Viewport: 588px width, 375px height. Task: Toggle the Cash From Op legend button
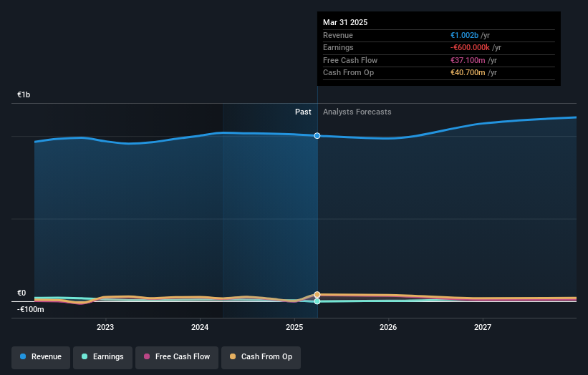pyautogui.click(x=261, y=356)
